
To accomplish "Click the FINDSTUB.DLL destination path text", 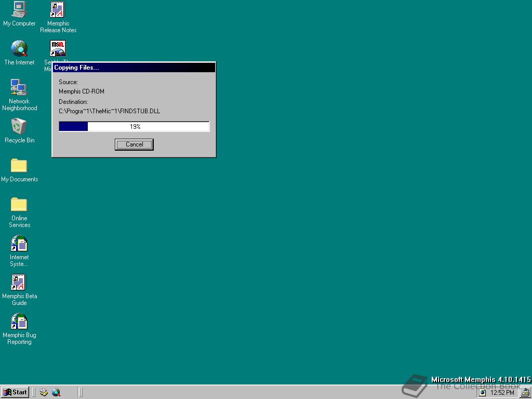I will (109, 111).
